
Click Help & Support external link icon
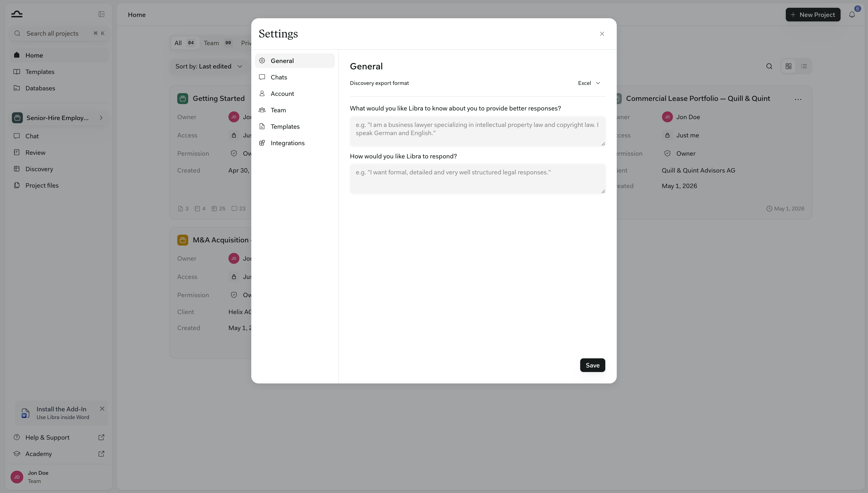[101, 437]
